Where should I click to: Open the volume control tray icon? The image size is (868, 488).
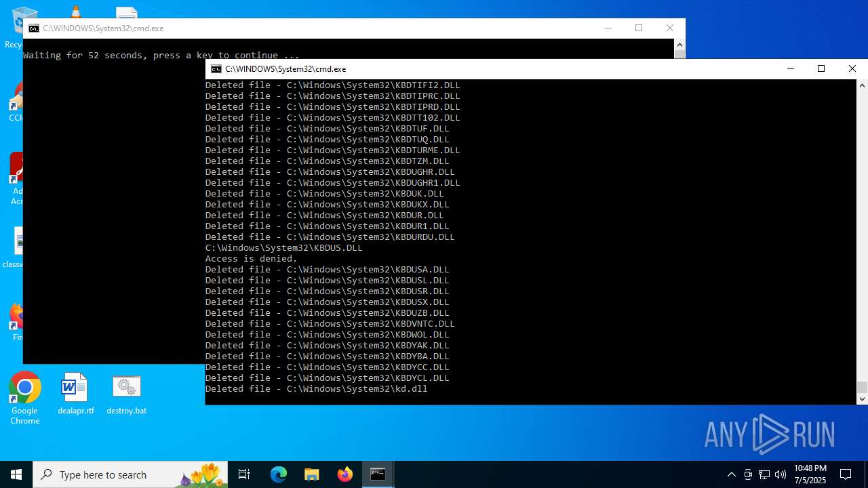(x=781, y=474)
